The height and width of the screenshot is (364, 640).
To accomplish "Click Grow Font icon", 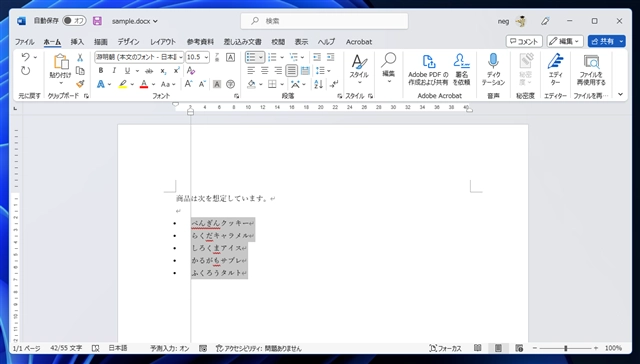I will [188, 84].
